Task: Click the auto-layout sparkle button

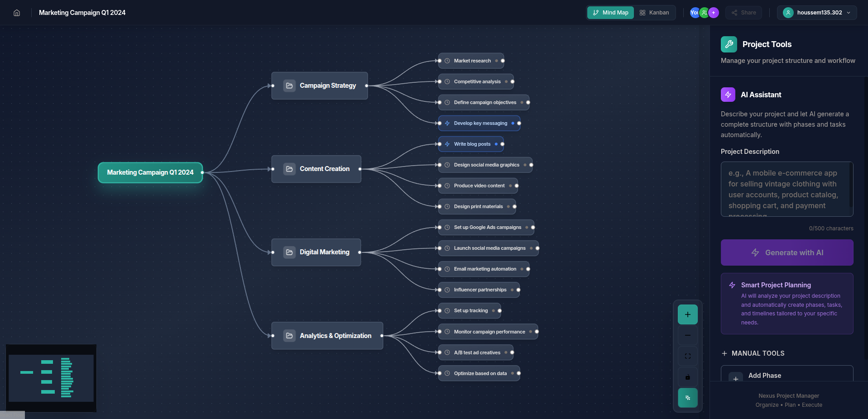Action: coord(687,398)
